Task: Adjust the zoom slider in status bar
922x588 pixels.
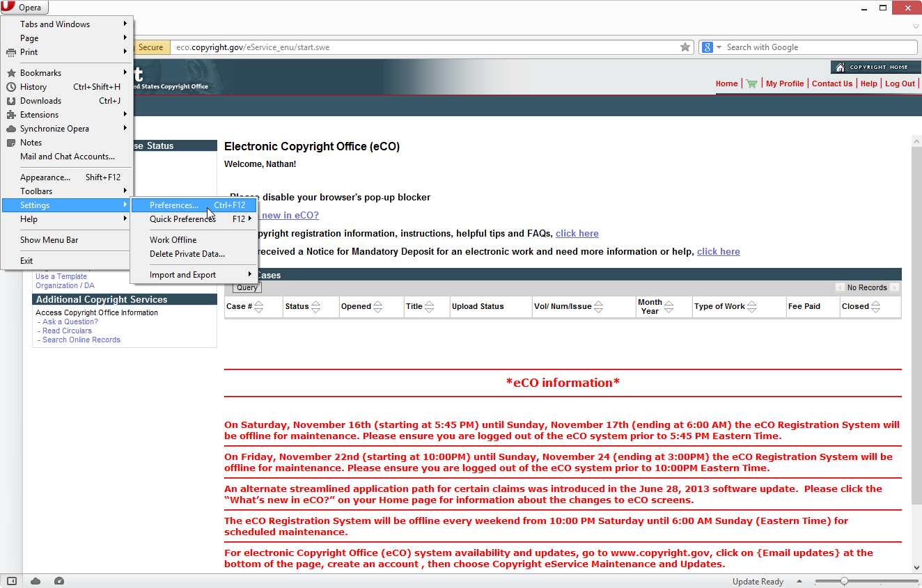Action: (844, 581)
